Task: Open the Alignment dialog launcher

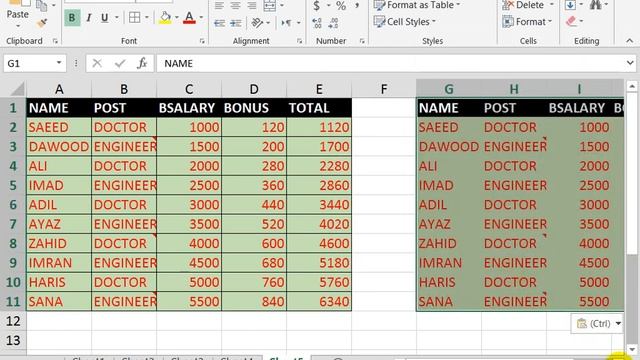Action: pos(300,41)
